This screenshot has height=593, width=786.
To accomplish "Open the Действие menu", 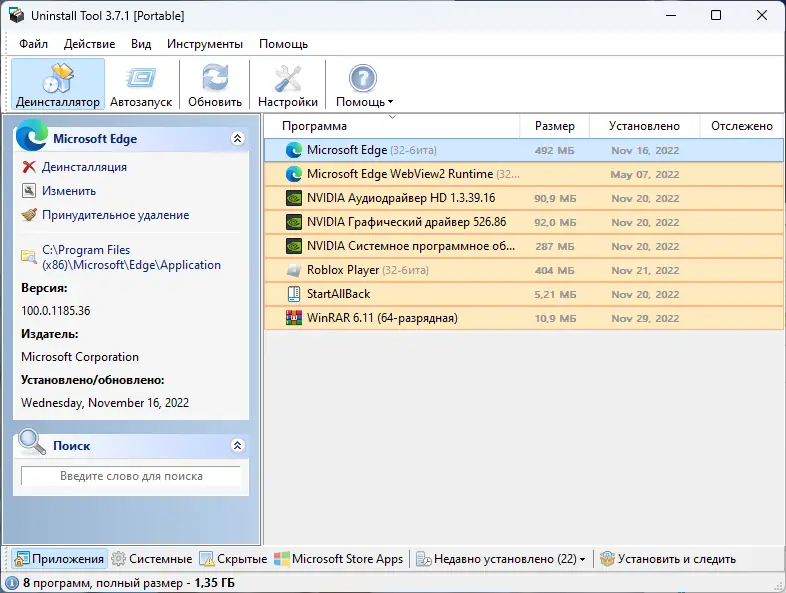I will [x=89, y=44].
